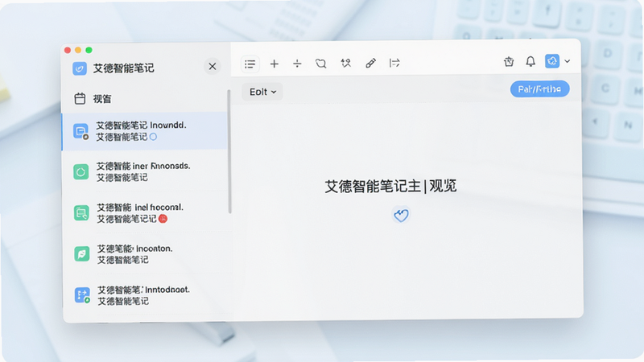This screenshot has width=644, height=362.
Task: Click the export arrow toolbar icon
Action: click(394, 63)
